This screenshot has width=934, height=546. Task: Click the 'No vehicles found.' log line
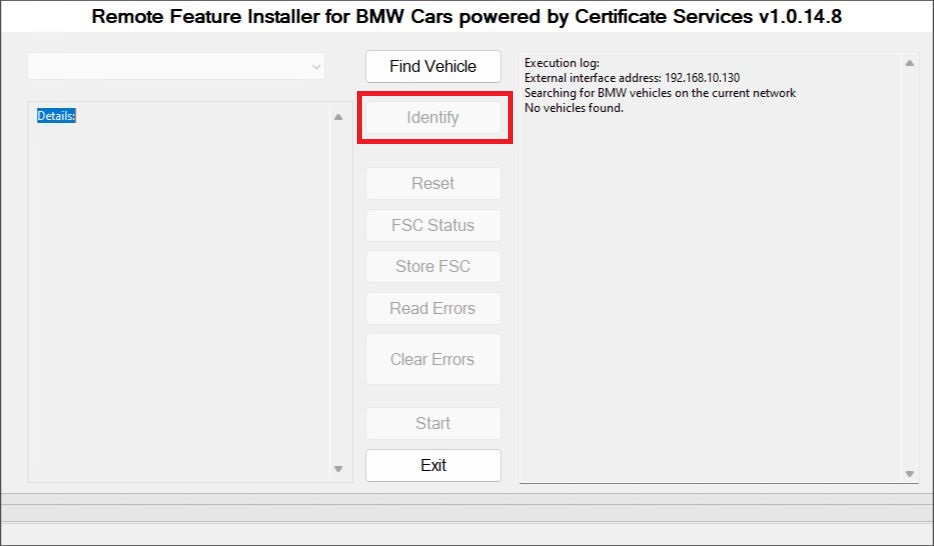click(x=574, y=108)
